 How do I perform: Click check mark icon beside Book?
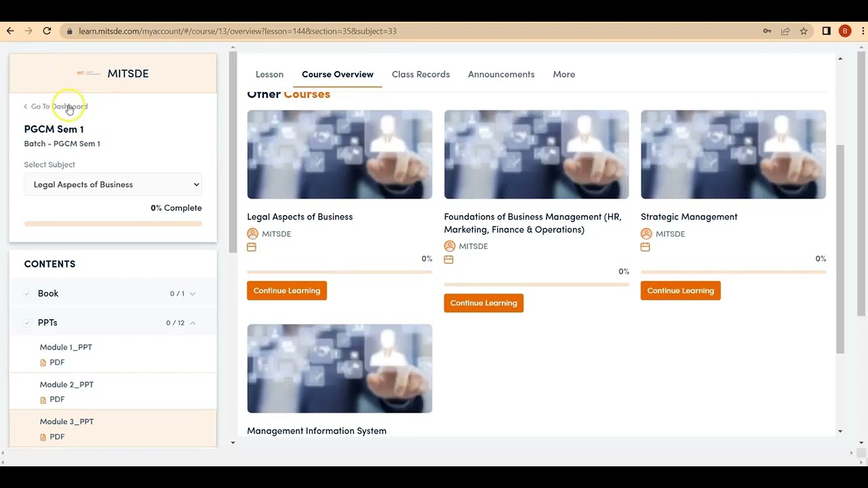(27, 293)
